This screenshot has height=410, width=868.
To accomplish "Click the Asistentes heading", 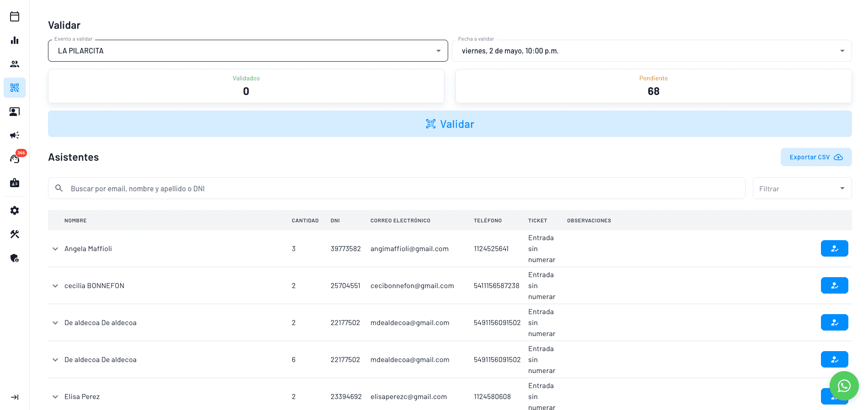I will [74, 157].
